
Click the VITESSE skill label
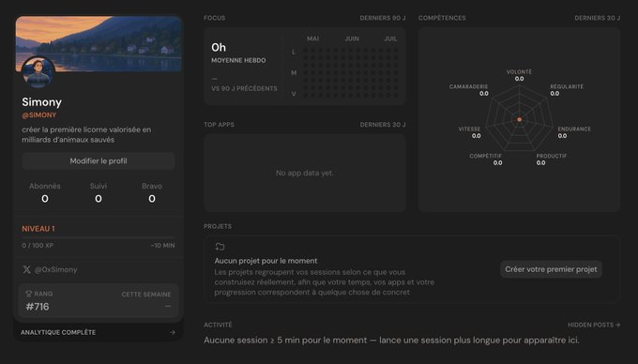469,129
